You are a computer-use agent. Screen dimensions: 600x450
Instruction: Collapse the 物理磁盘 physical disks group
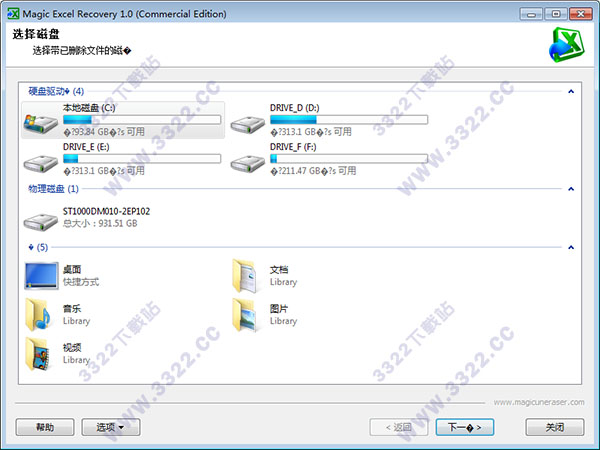tap(571, 189)
